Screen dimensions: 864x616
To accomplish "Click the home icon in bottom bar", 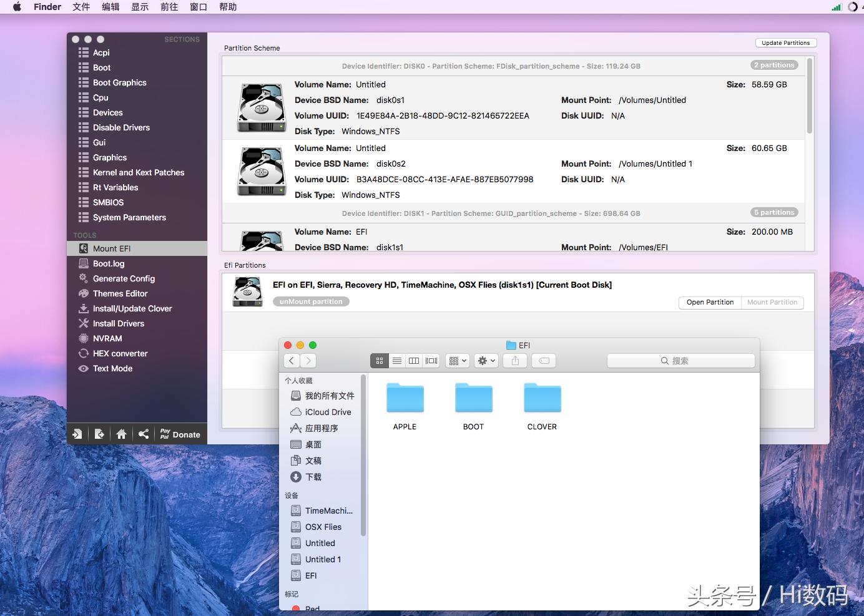I will click(x=121, y=434).
